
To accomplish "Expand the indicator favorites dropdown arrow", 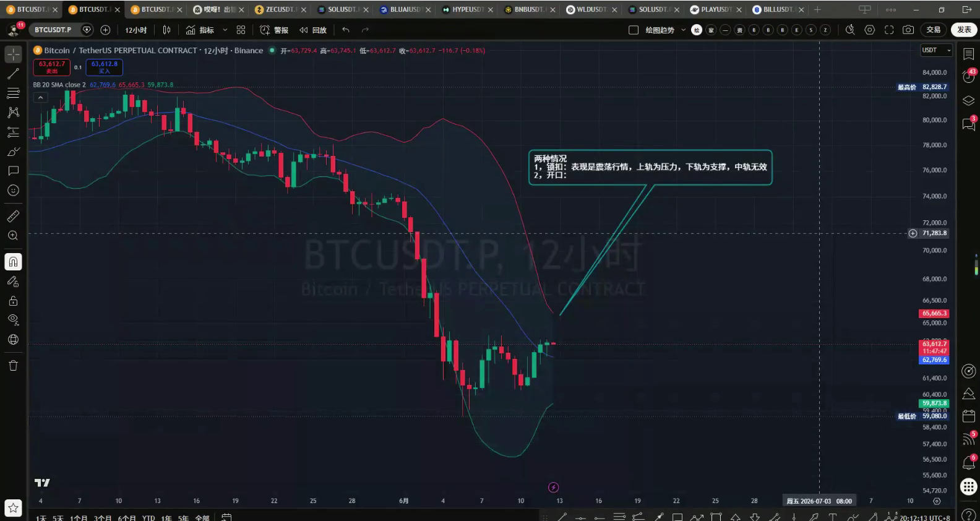I will [x=225, y=30].
